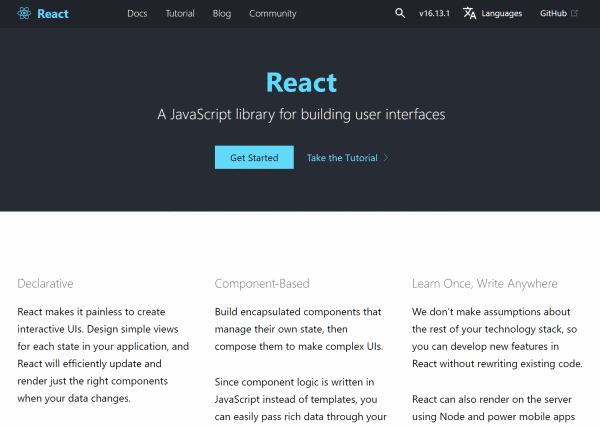Click the GitHub external link icon
Viewport: 600px width, 426px height.
click(x=574, y=13)
